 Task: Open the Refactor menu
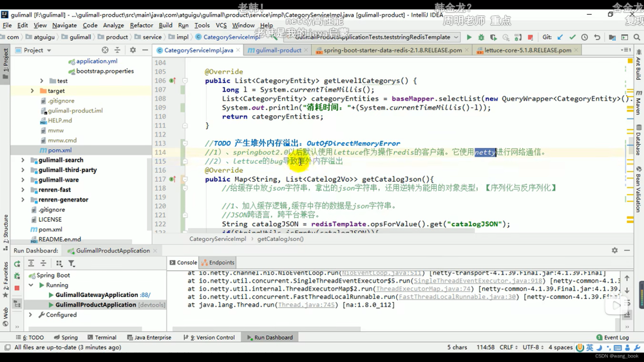point(141,25)
